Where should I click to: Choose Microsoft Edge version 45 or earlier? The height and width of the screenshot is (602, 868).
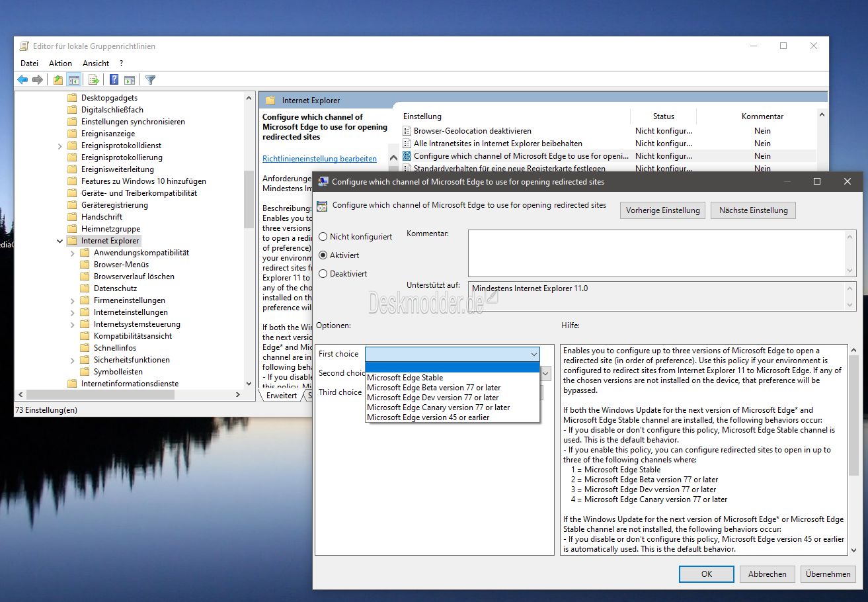[x=453, y=417]
